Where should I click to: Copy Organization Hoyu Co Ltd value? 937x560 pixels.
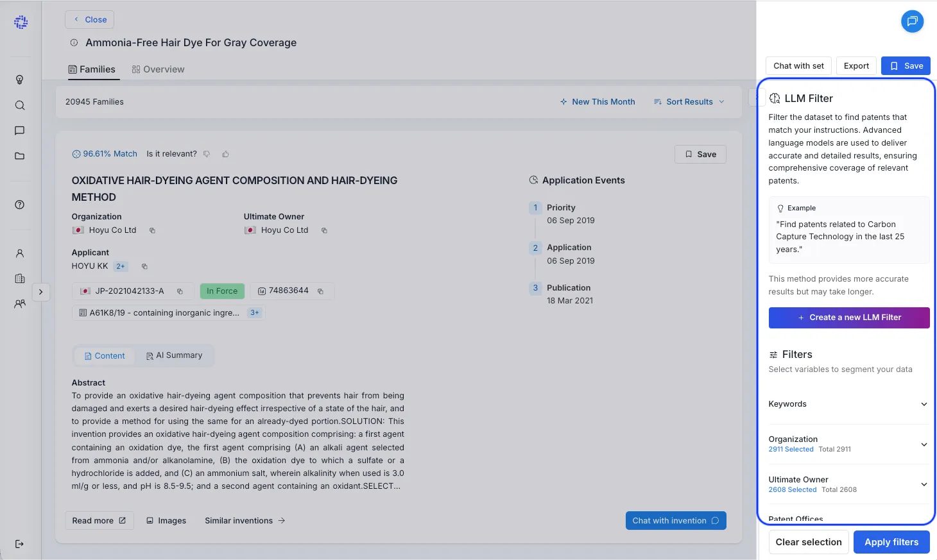[152, 230]
